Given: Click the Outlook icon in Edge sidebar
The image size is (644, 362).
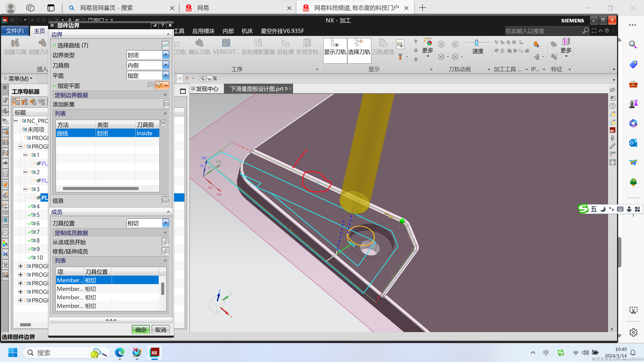Looking at the screenshot, I should pos(633,143).
